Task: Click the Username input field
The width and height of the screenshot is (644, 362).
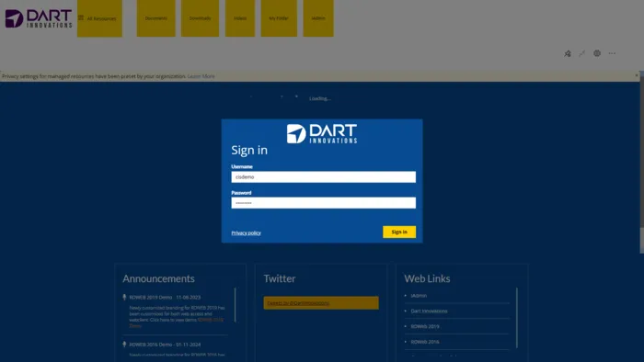Action: coord(323,177)
